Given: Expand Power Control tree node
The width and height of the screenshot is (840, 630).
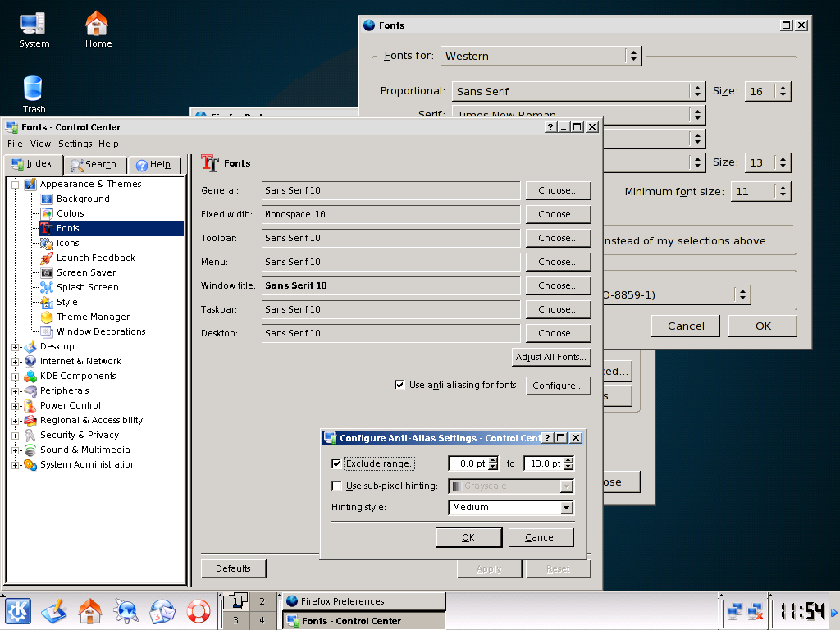Looking at the screenshot, I should (x=16, y=405).
